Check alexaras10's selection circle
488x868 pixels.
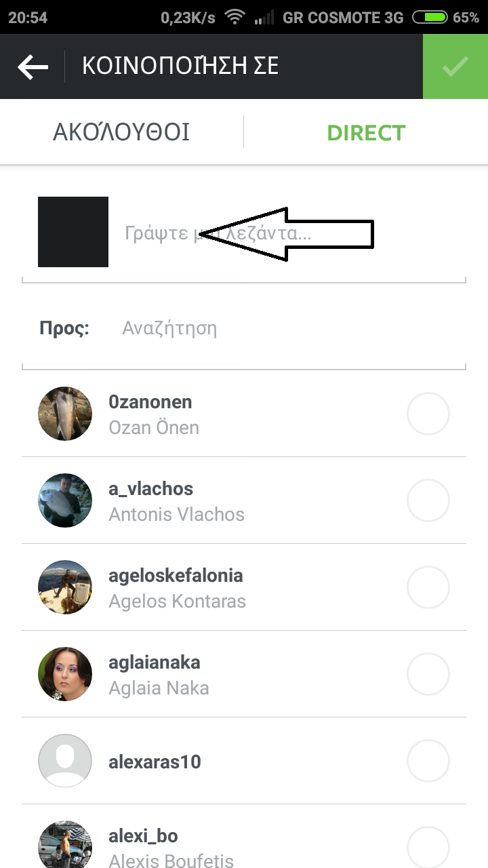[x=428, y=761]
